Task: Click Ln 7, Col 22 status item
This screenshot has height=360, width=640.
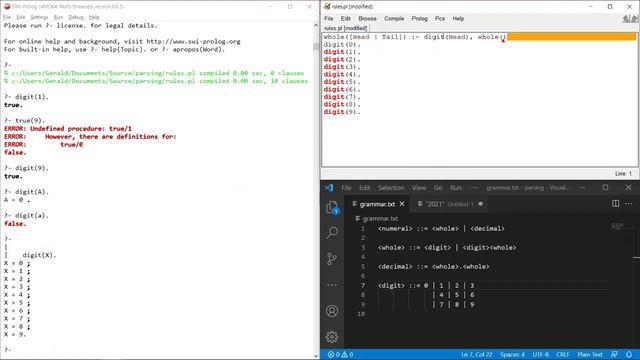Action: pos(476,355)
